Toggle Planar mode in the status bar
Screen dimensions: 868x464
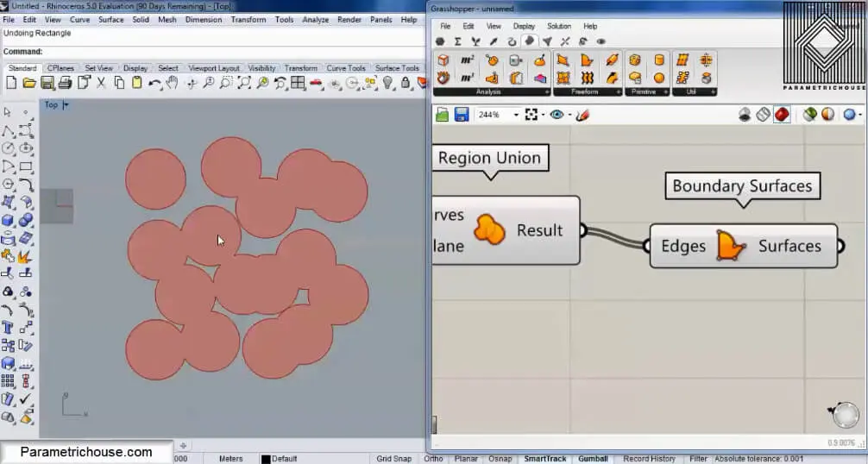point(466,459)
